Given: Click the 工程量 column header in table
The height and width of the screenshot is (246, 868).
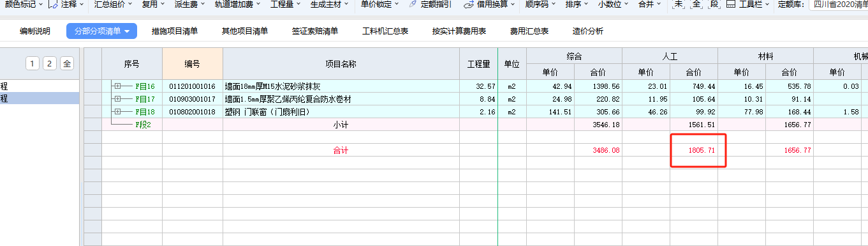Looking at the screenshot, I should click(x=479, y=64).
